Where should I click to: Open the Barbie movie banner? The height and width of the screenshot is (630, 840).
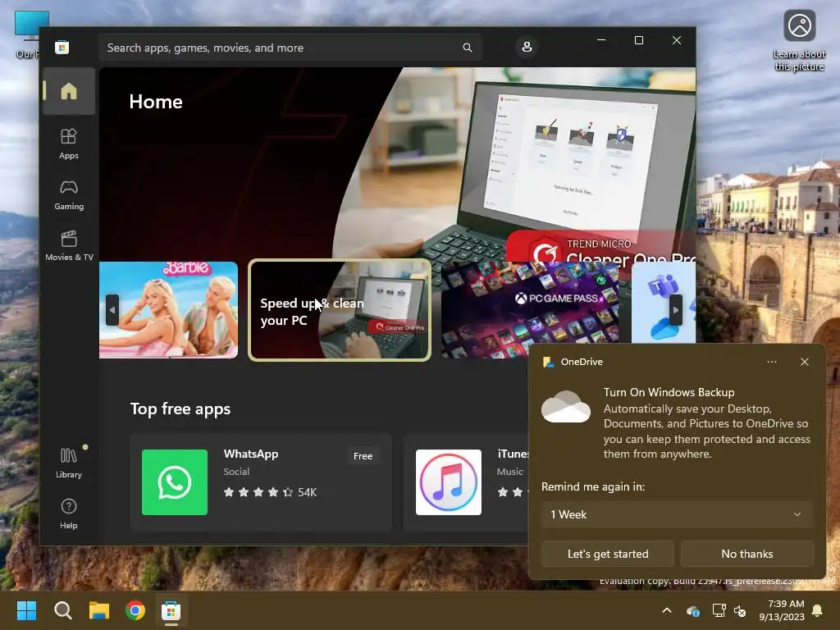[x=169, y=309]
